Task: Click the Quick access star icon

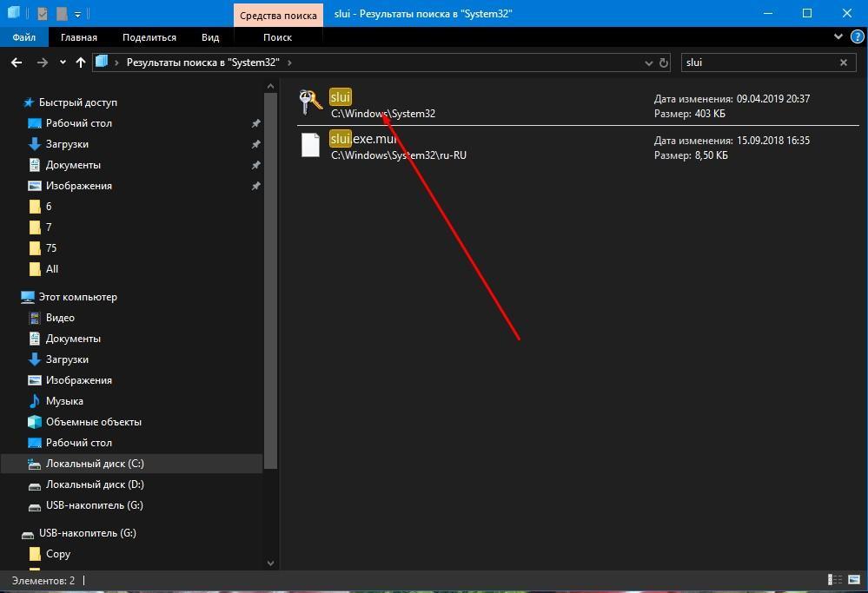Action: 29,102
